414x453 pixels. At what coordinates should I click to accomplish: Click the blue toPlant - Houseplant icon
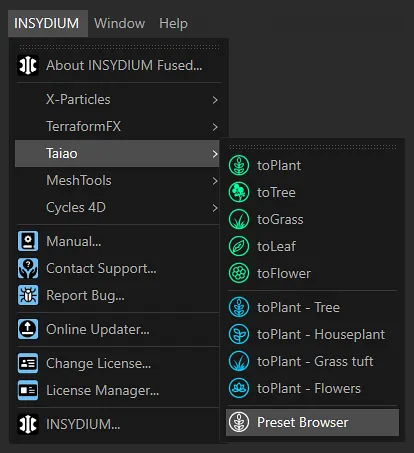pos(239,334)
